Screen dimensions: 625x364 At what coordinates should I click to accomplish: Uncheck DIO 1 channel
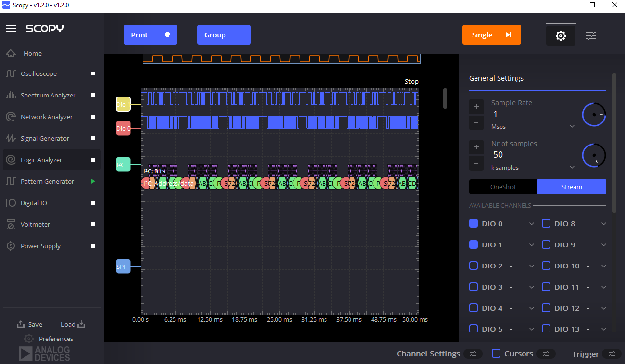coord(474,244)
